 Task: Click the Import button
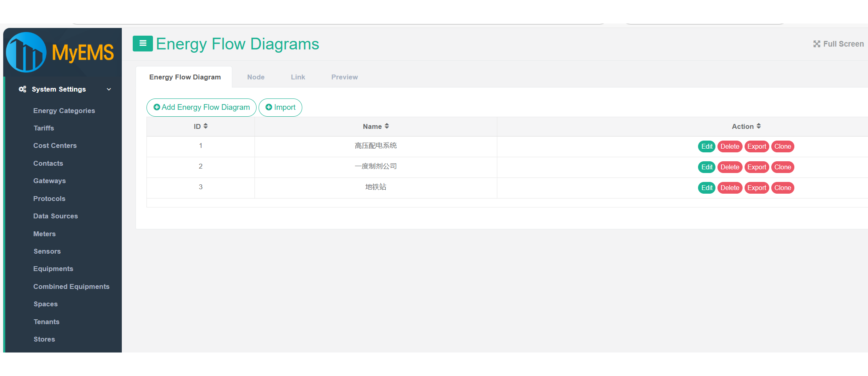(x=280, y=107)
